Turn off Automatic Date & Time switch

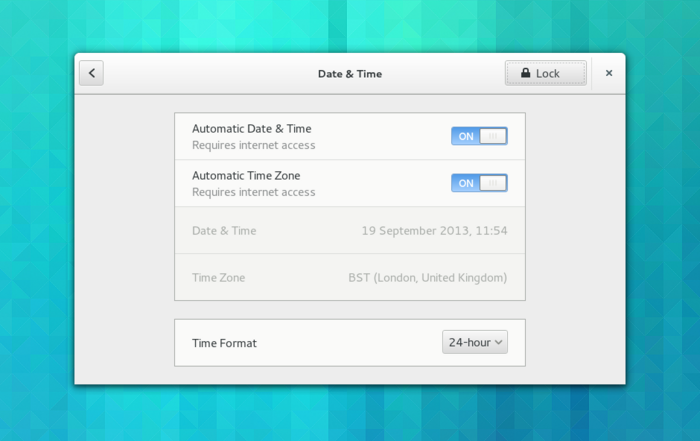[479, 136]
